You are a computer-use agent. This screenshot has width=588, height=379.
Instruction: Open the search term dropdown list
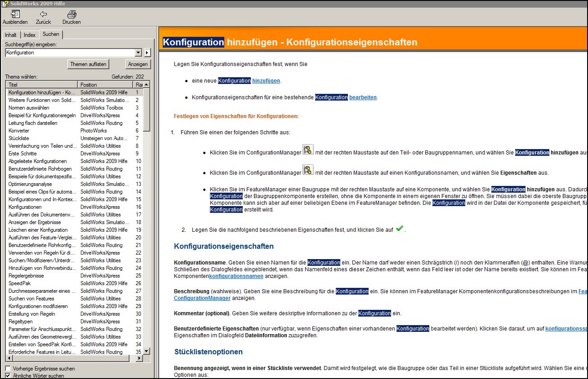pos(138,53)
